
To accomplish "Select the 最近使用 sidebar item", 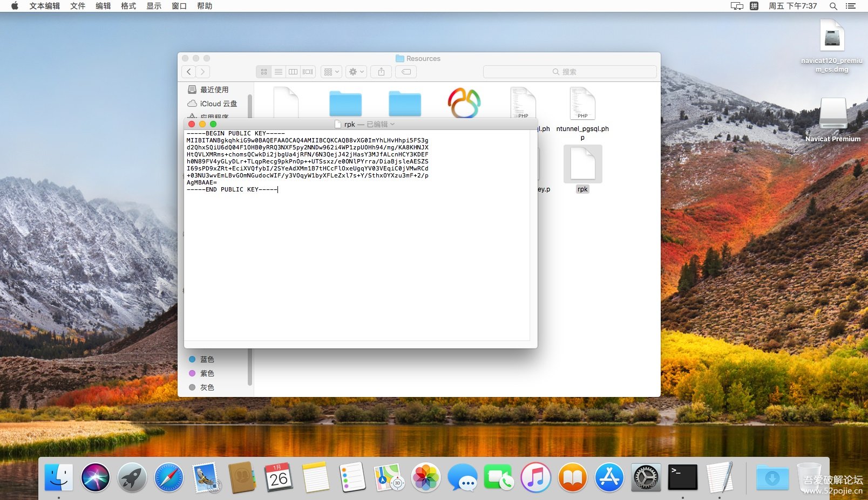I will [214, 90].
